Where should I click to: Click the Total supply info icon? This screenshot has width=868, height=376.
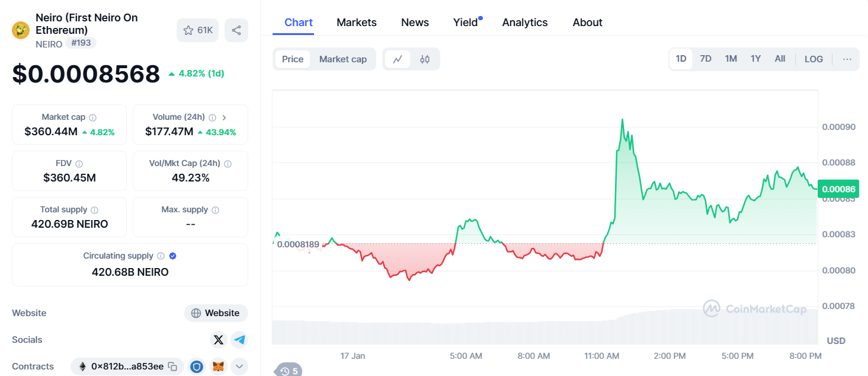click(95, 210)
